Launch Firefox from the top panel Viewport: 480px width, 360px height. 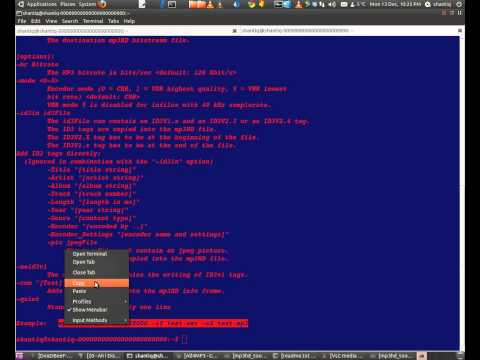tap(103, 4)
